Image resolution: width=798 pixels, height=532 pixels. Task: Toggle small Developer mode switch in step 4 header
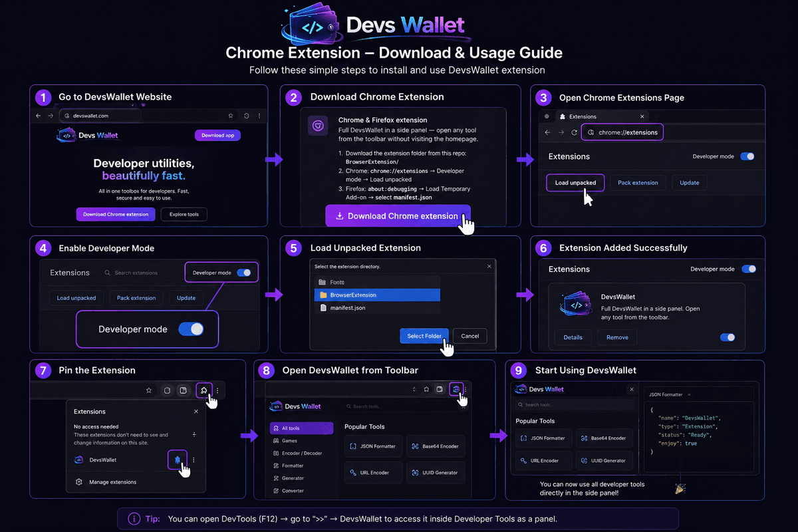244,273
